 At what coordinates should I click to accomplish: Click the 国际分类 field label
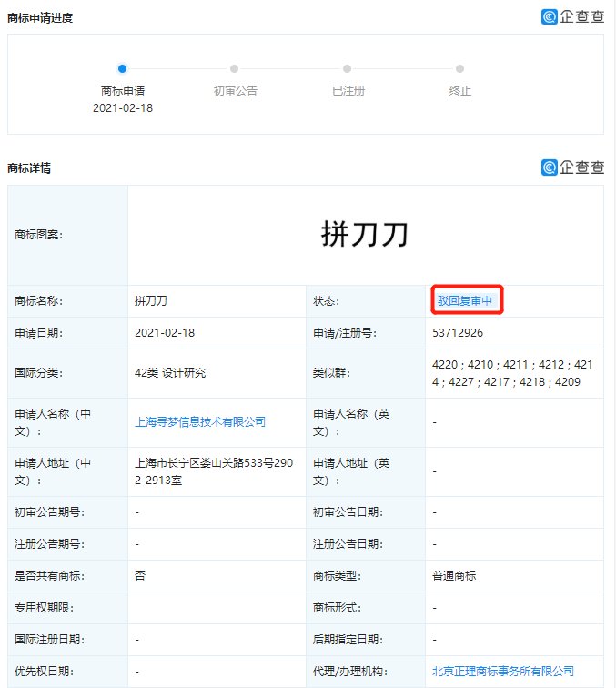click(x=38, y=372)
